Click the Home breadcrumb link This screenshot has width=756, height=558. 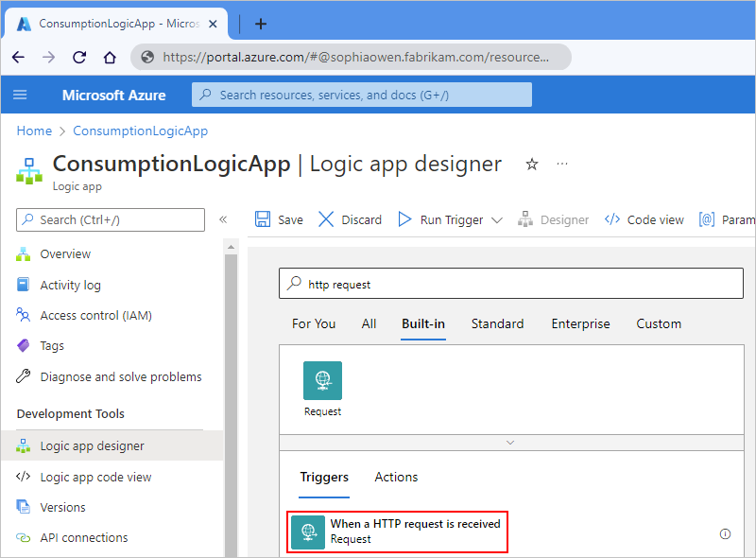34,131
